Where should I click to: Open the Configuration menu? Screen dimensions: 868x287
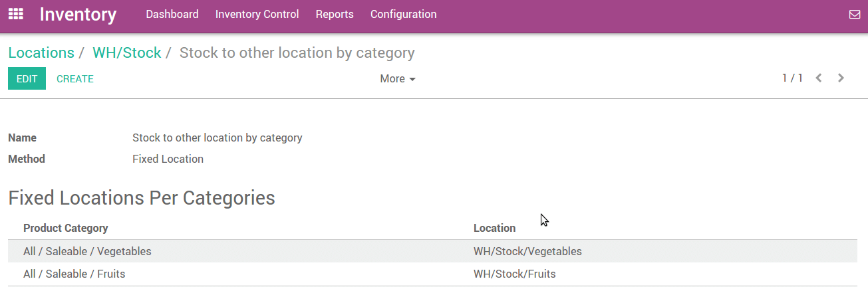[x=403, y=14]
